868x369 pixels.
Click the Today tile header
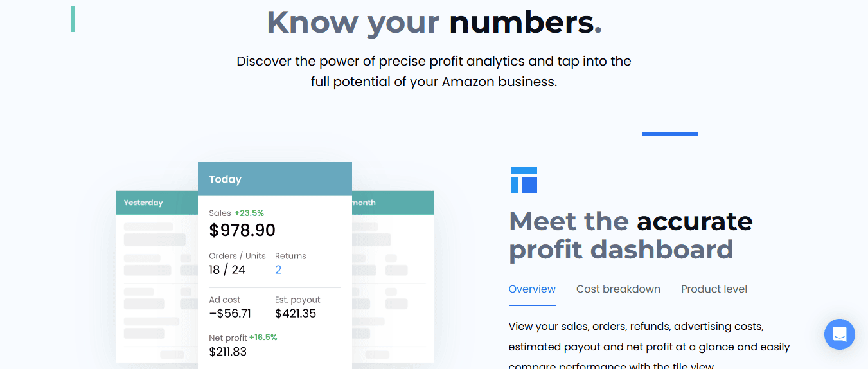click(274, 179)
